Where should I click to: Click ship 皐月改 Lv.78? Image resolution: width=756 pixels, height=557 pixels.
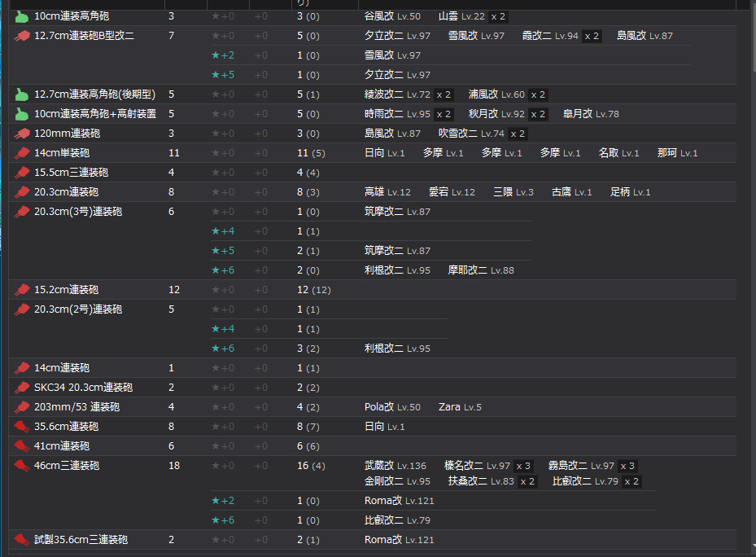pos(591,114)
